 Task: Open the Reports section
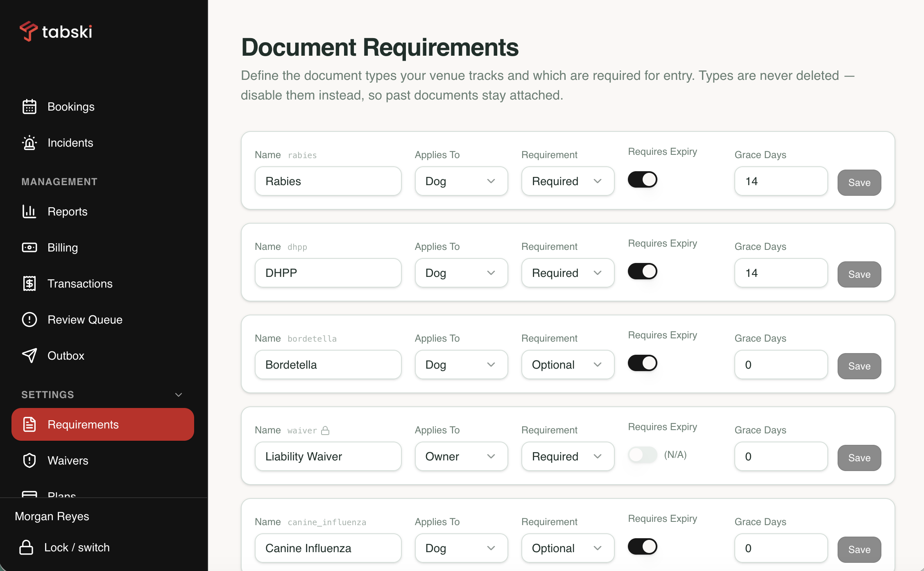[x=103, y=211]
